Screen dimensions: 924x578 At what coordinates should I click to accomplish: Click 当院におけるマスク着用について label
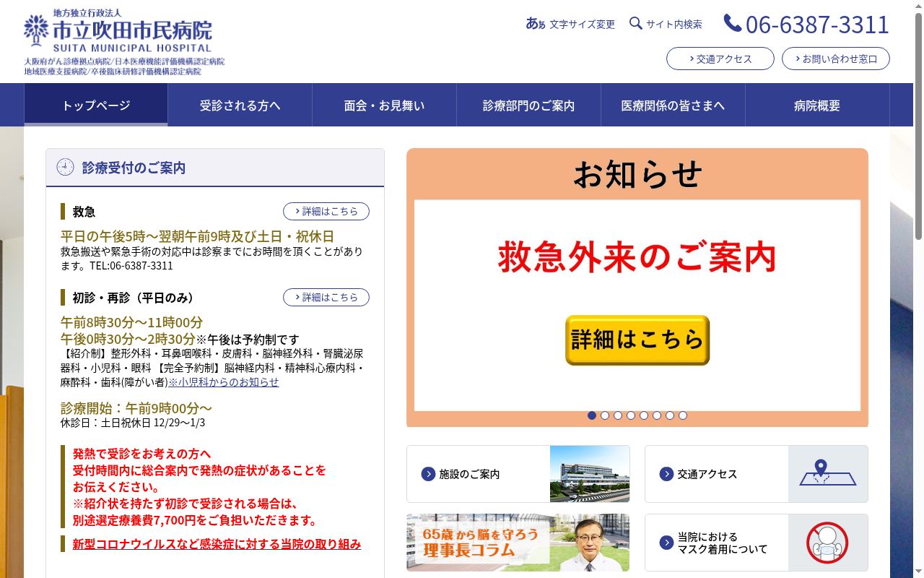coord(723,543)
